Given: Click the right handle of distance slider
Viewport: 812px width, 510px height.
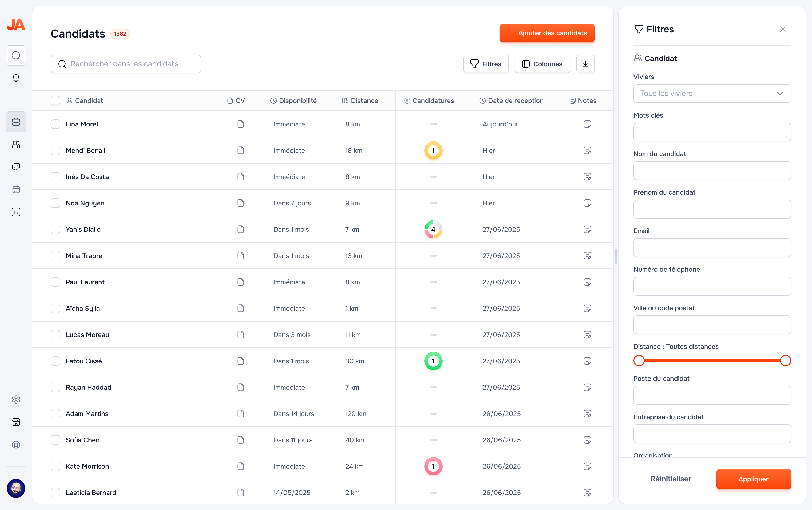Looking at the screenshot, I should 785,360.
